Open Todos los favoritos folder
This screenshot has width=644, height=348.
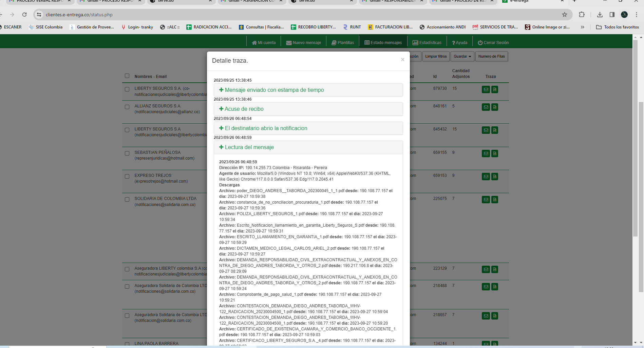[x=617, y=27]
